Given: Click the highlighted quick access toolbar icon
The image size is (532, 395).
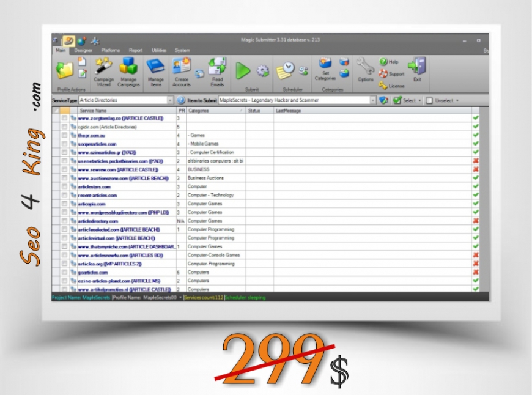Looking at the screenshot, I should point(68,41).
